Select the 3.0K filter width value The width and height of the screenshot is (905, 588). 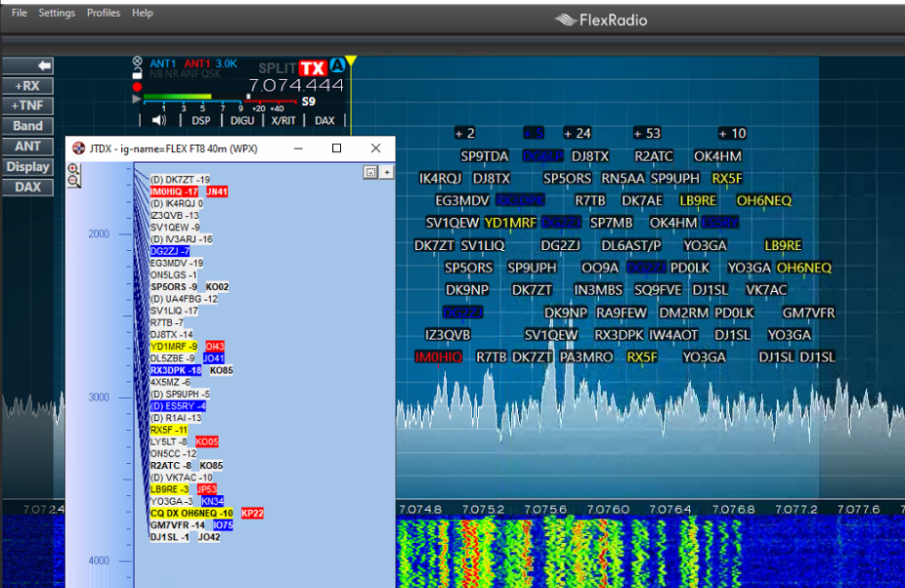226,63
